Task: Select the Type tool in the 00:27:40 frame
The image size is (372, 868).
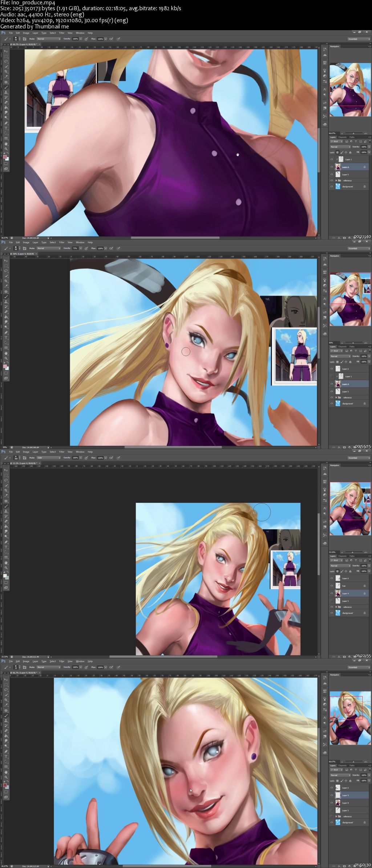Action: [6, 128]
